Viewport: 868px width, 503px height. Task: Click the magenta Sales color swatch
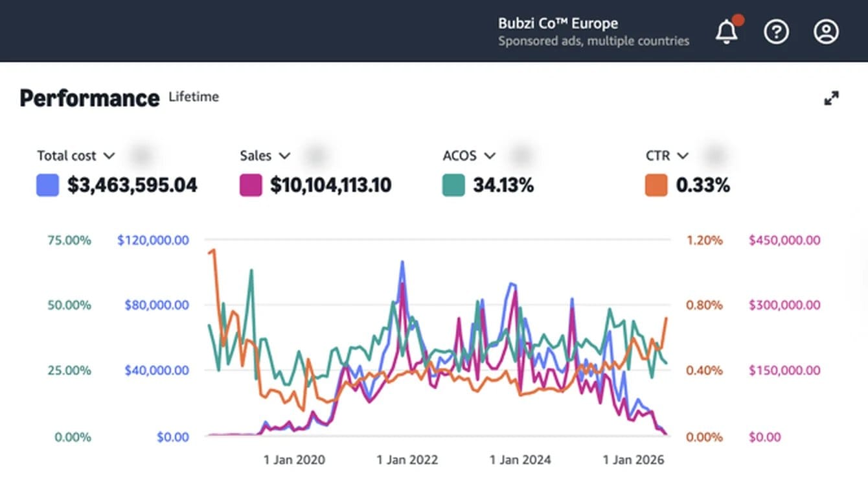point(251,185)
